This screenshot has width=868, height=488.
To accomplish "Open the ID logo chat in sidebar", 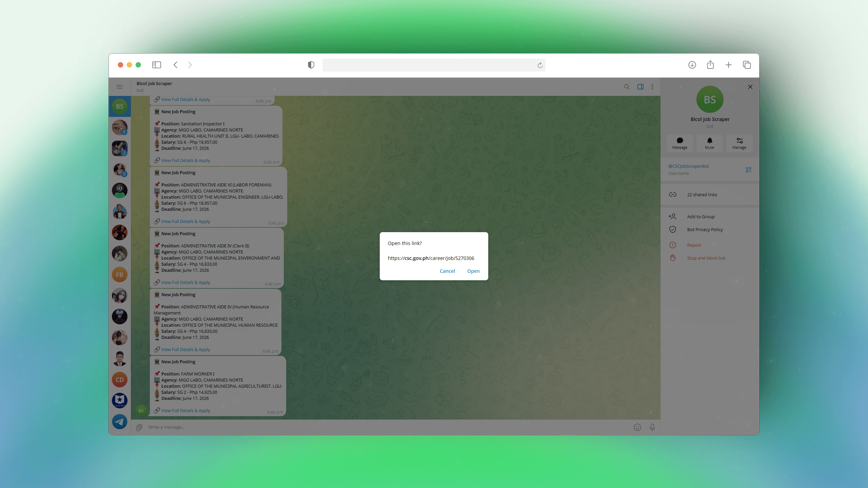I will pos(120,190).
